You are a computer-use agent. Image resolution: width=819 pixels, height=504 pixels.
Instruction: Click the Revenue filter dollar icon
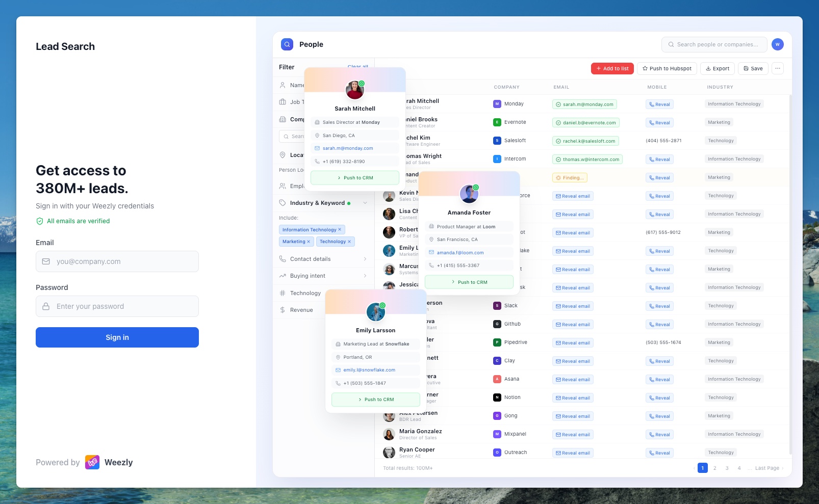point(283,310)
